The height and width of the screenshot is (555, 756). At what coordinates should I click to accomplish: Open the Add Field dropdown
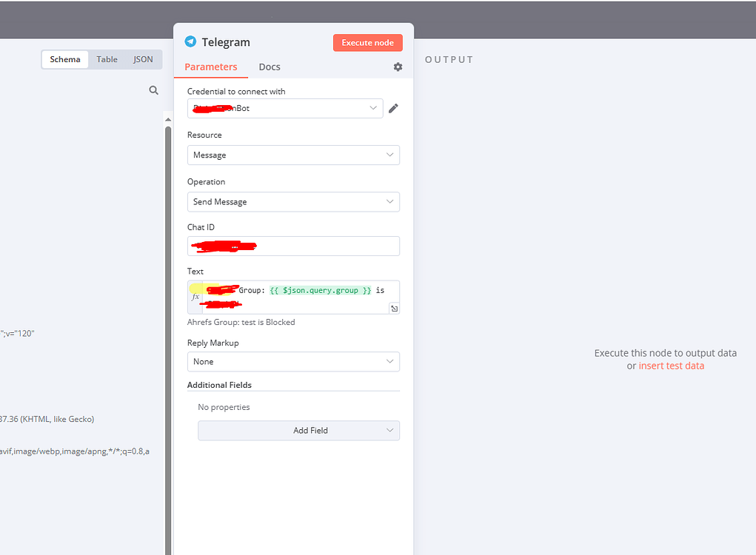click(298, 431)
